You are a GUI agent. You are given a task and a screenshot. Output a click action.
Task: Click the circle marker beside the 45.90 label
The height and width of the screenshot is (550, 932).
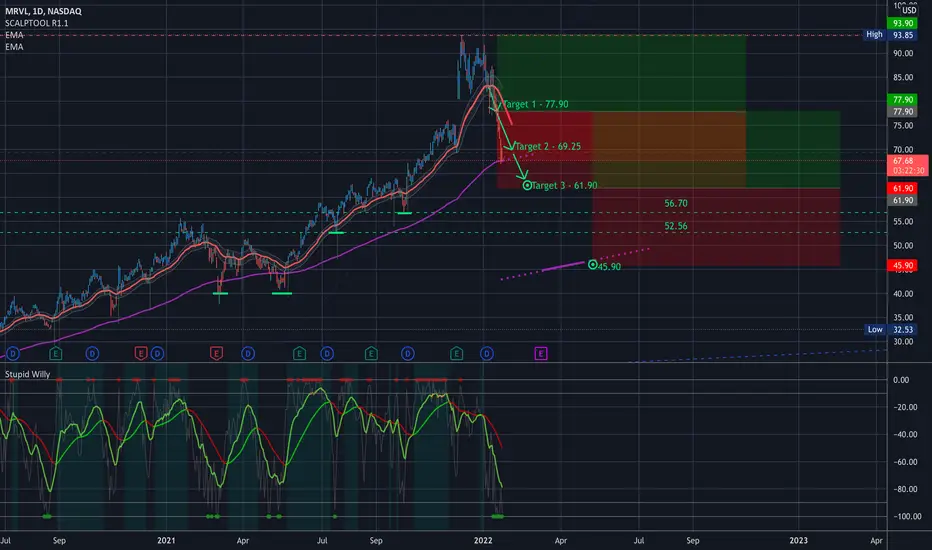[x=593, y=265]
